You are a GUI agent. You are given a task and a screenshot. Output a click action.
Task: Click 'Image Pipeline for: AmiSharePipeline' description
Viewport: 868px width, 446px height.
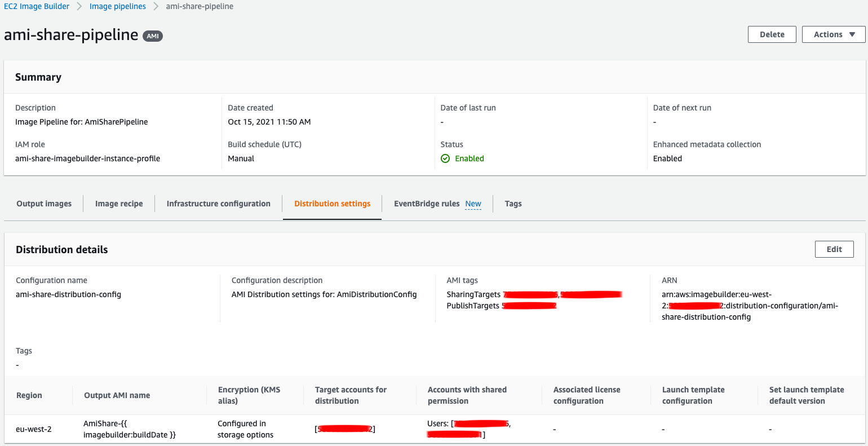pyautogui.click(x=82, y=122)
